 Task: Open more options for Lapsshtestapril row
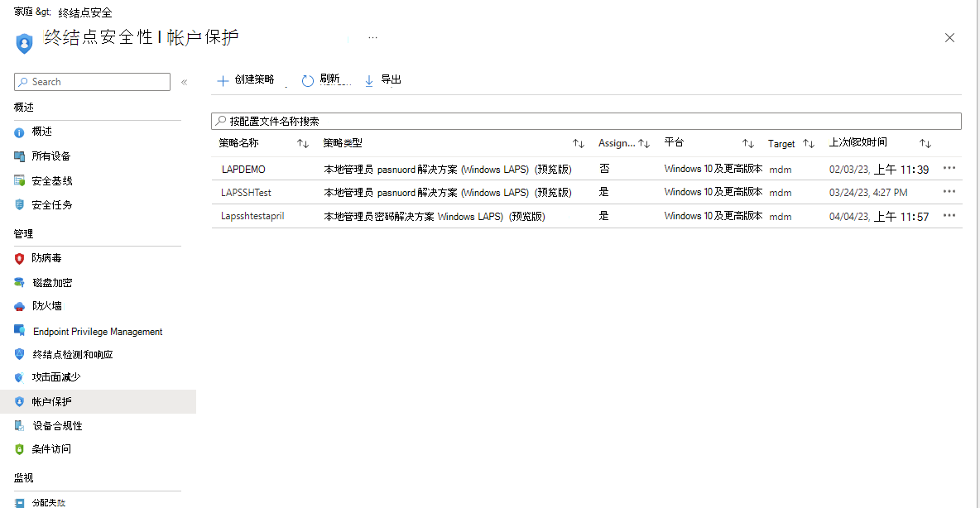click(949, 216)
